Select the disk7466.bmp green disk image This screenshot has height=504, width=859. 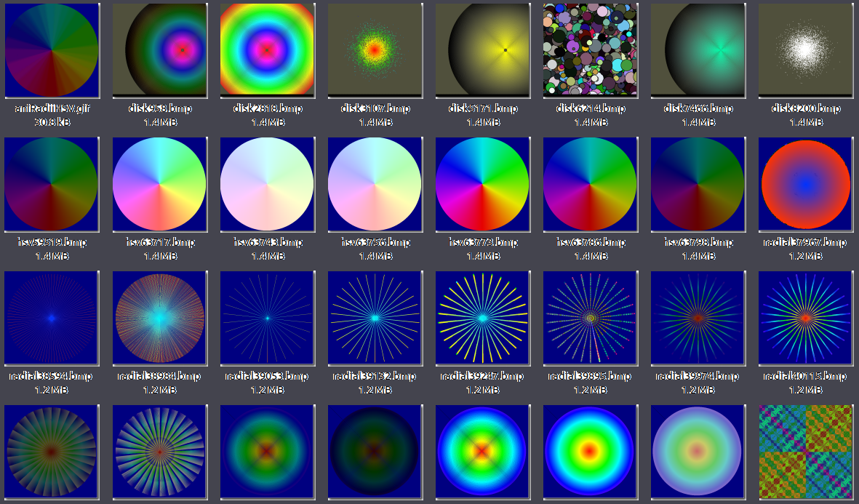click(697, 50)
